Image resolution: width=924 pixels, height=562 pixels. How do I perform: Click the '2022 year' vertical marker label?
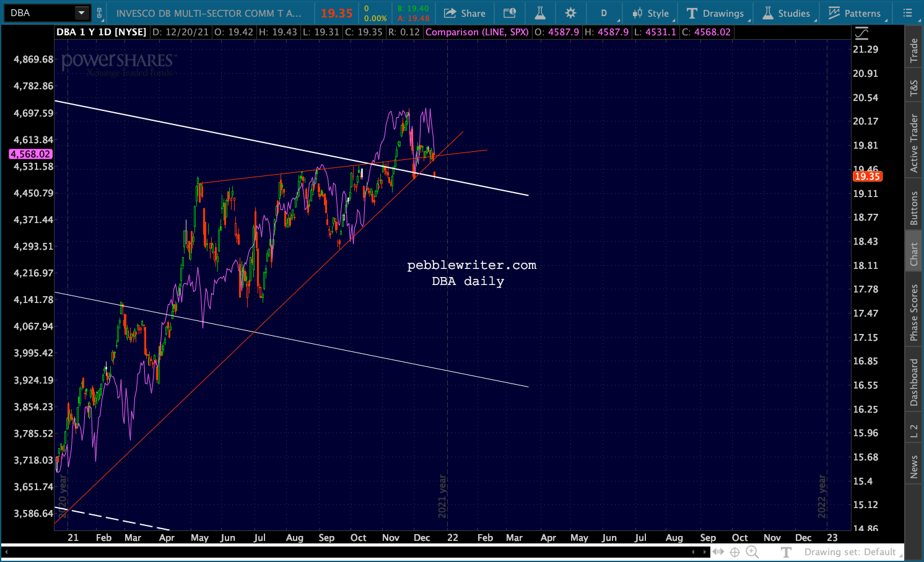(822, 496)
